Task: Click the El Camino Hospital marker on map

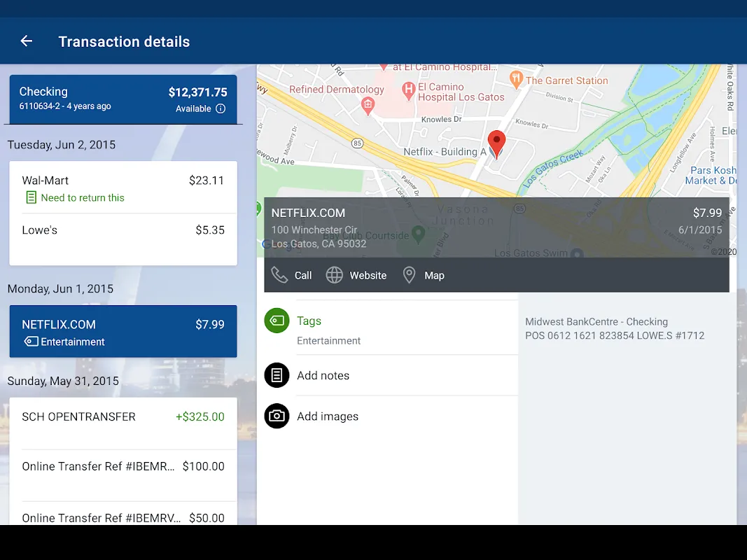Action: click(408, 90)
